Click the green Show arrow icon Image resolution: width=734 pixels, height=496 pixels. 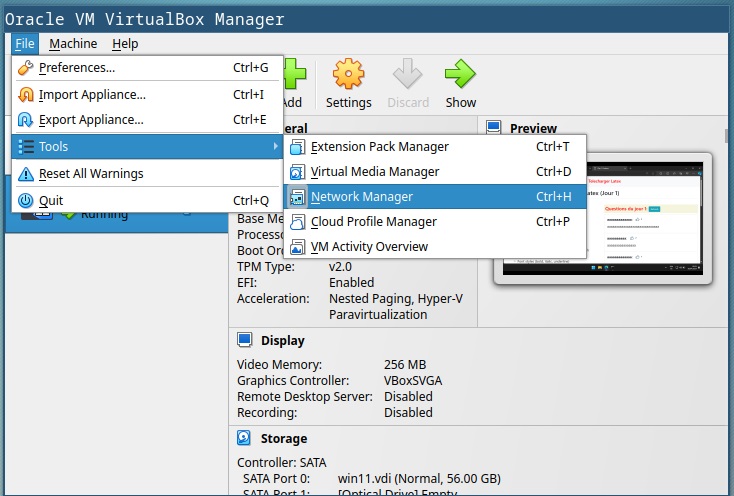pos(460,74)
